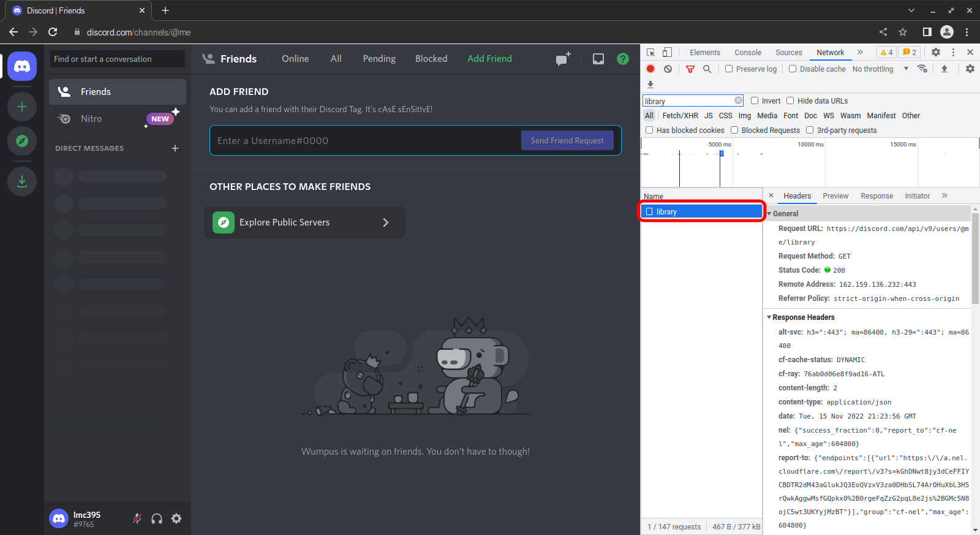This screenshot has width=980, height=535.
Task: Filter requests by Fetch/XHR type
Action: (680, 115)
